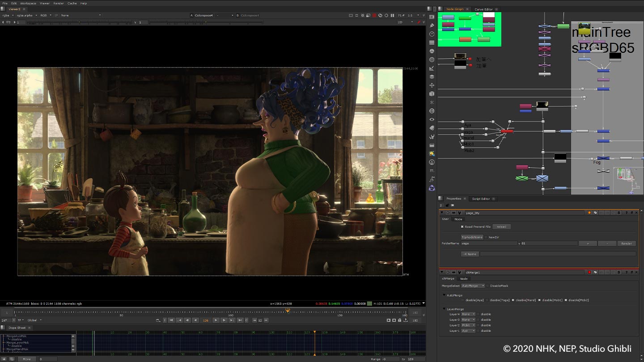The image size is (644, 362).
Task: Switch to the Script Editor tab
Action: coord(481,198)
